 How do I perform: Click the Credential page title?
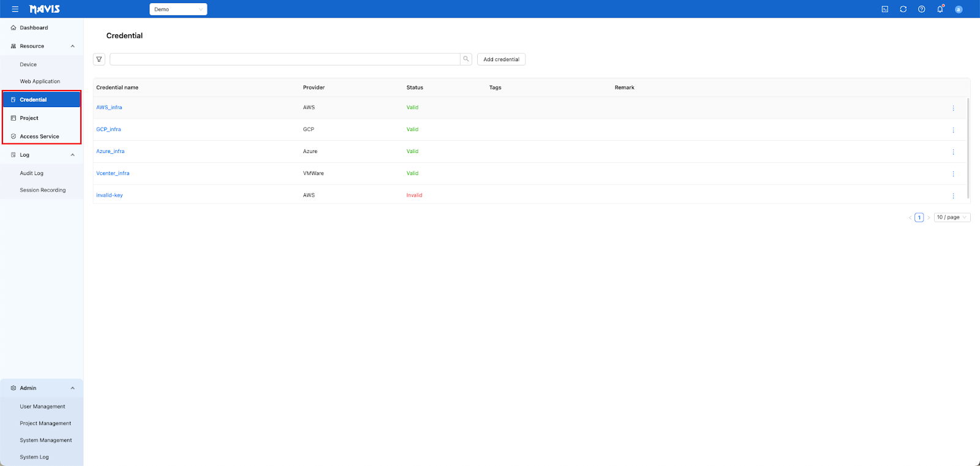click(124, 36)
